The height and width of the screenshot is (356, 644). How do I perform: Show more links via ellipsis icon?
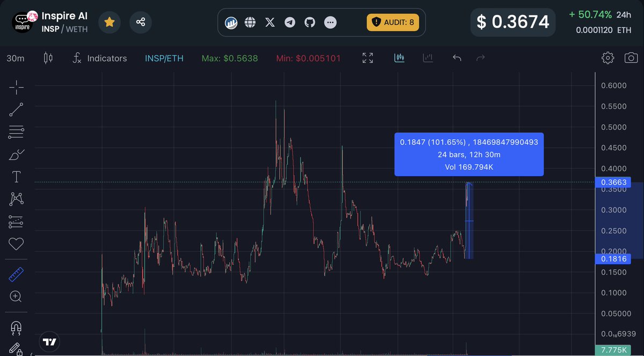(x=330, y=23)
